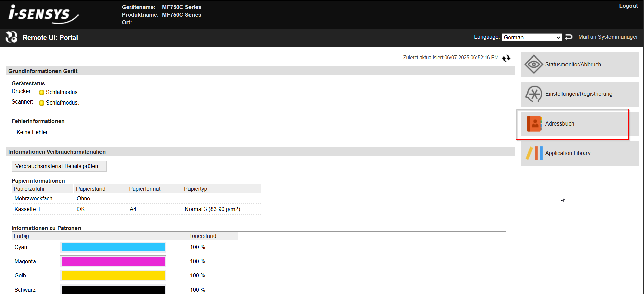
Task: Click the Cyan toner level bar
Action: [113, 247]
